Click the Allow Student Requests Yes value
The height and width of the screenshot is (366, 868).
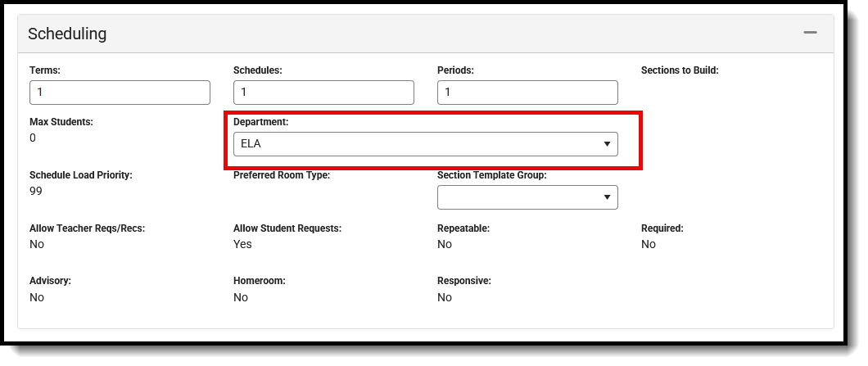(x=242, y=244)
